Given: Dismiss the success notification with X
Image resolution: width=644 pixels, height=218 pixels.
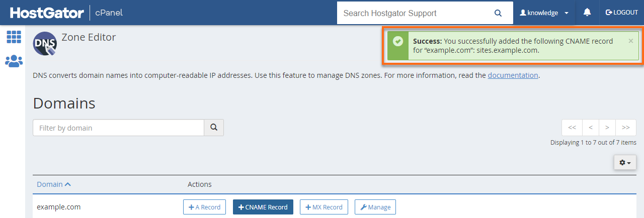Looking at the screenshot, I should point(631,41).
